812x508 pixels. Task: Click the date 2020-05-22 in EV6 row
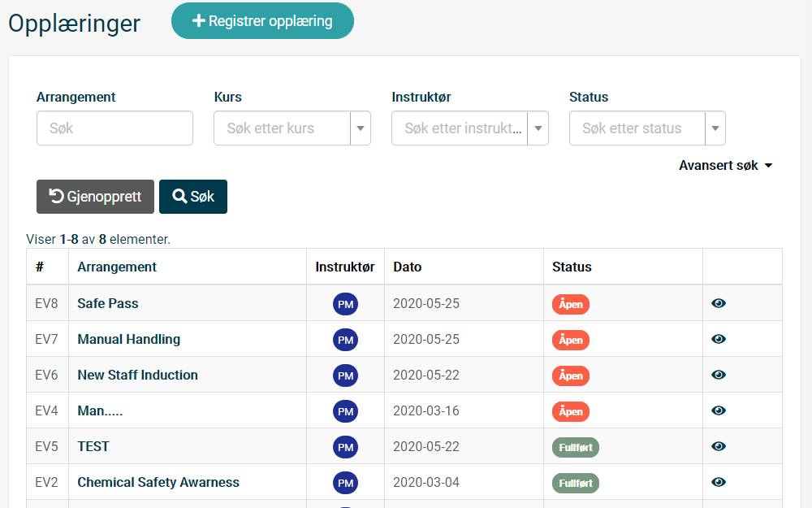[426, 375]
